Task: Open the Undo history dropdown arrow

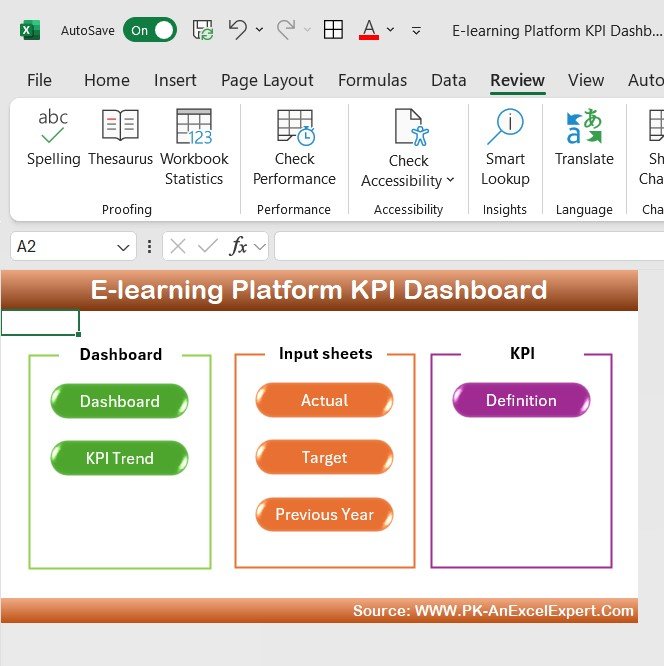Action: coord(259,30)
